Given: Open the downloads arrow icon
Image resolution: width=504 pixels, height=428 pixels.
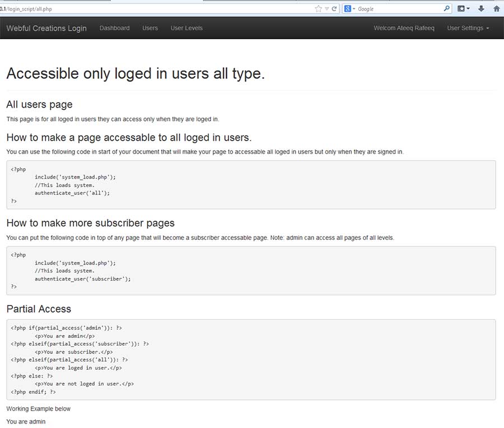Looking at the screenshot, I should click(480, 9).
